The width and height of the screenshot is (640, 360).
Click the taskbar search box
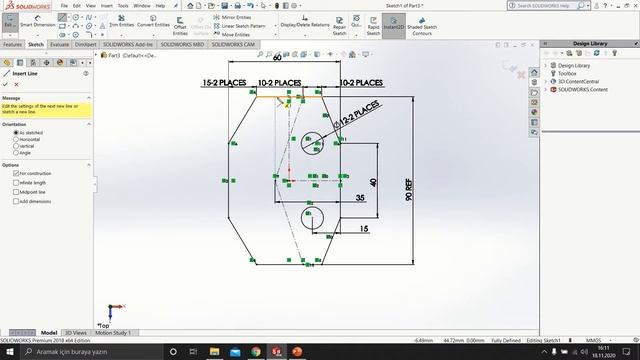click(91, 351)
